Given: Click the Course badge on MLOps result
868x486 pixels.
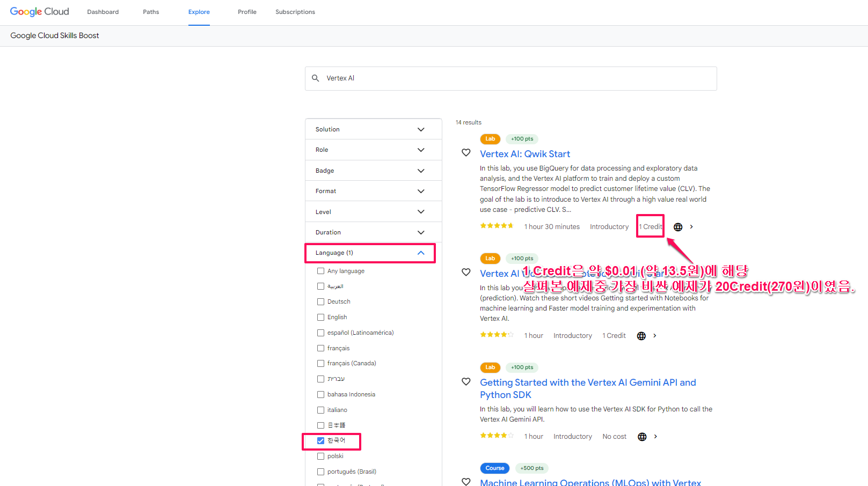Looking at the screenshot, I should (495, 468).
